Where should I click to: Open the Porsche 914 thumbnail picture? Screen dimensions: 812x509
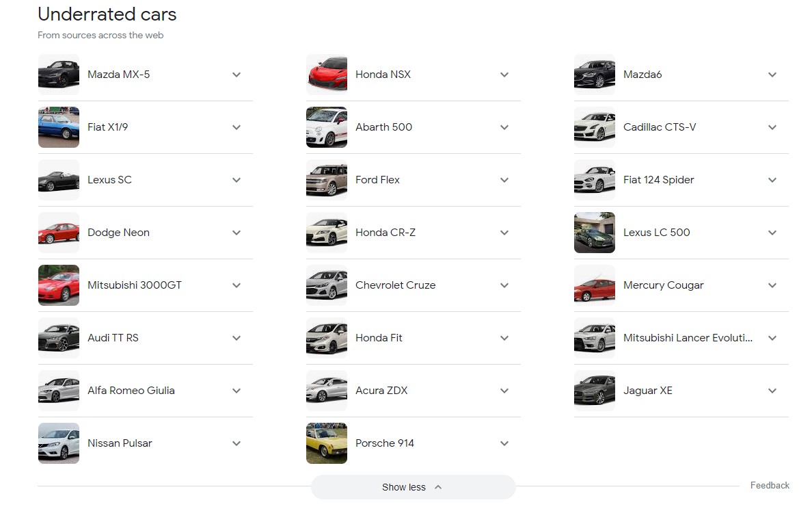click(327, 443)
